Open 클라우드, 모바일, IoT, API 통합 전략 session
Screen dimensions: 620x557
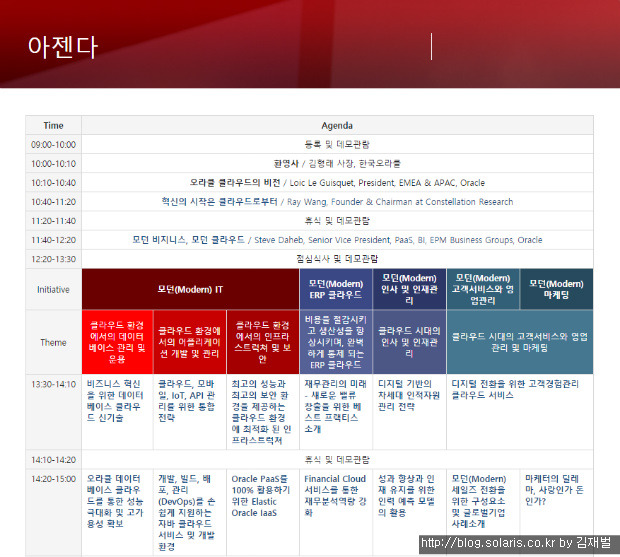(x=187, y=401)
